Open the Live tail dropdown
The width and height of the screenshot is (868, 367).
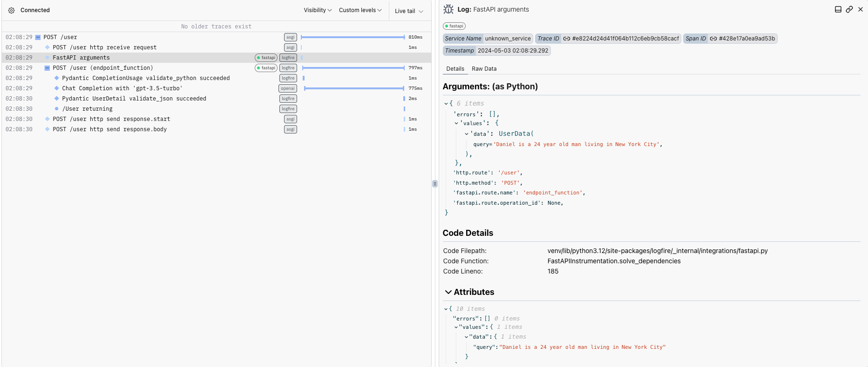(x=409, y=11)
